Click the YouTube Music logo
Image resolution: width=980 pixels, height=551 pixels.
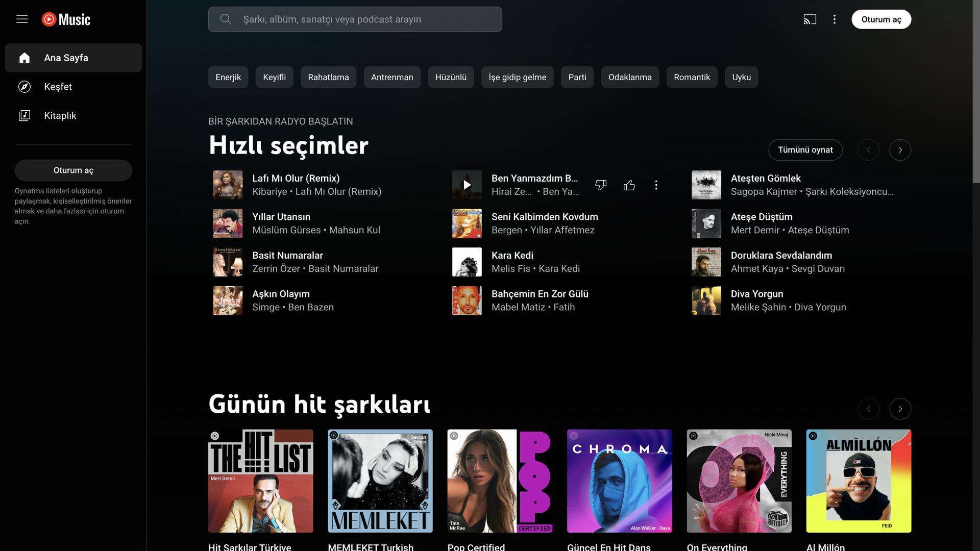click(x=65, y=19)
